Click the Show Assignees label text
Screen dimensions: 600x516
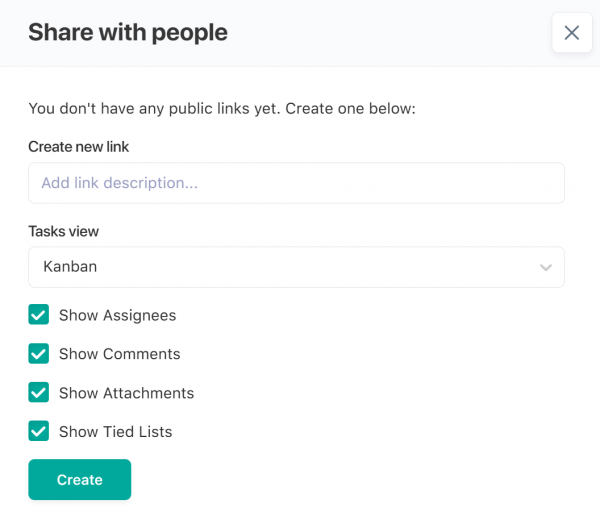[117, 315]
